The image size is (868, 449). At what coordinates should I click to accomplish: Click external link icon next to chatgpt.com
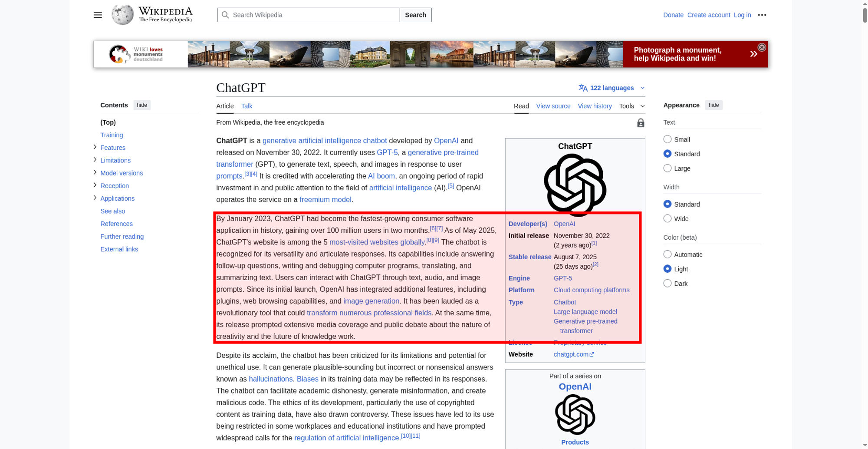pos(592,354)
